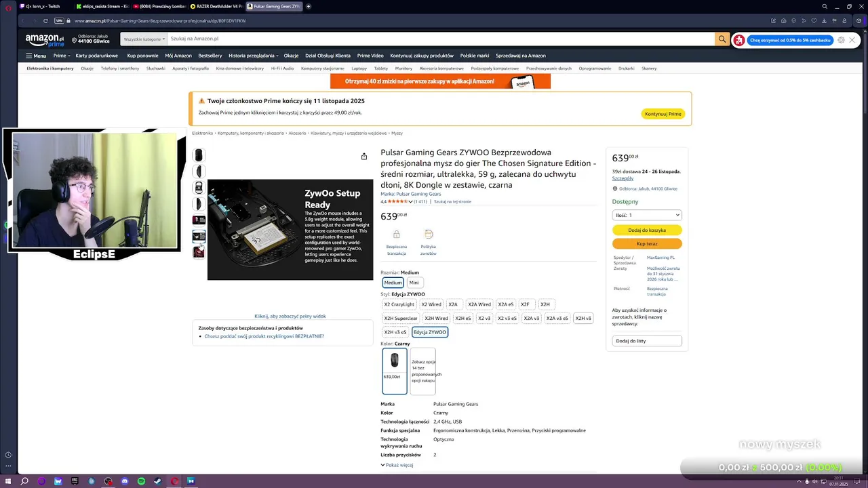
Task: Click the Return policy box icon
Action: point(429,235)
